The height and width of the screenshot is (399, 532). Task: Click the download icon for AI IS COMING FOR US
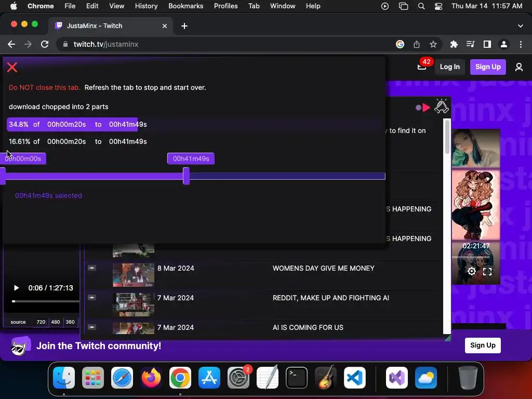tap(91, 327)
